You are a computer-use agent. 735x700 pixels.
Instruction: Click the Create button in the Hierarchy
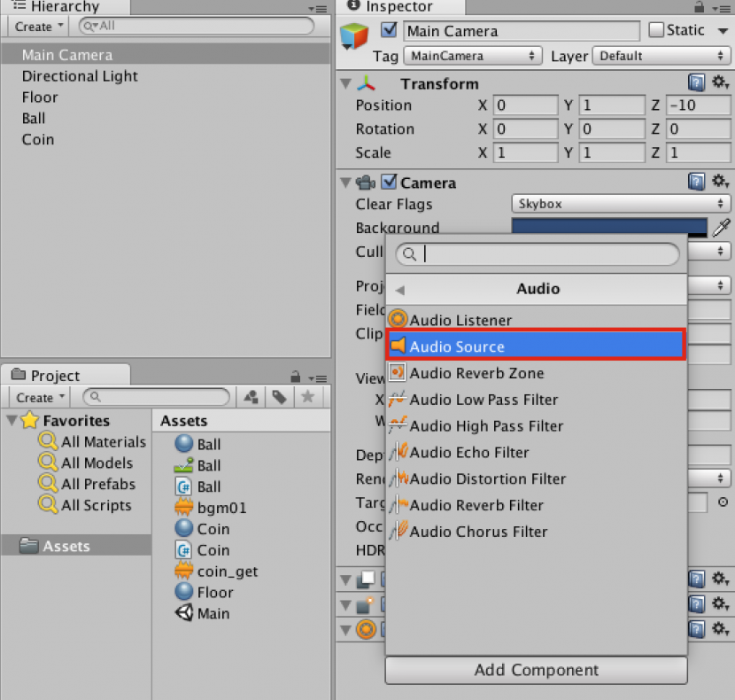35,27
